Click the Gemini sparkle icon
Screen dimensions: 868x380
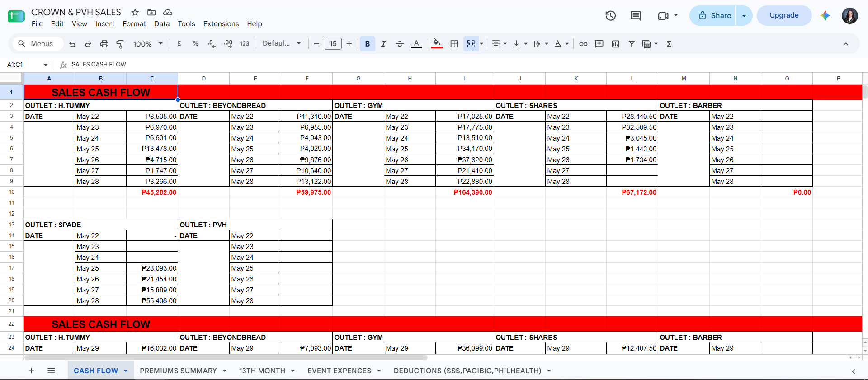825,15
